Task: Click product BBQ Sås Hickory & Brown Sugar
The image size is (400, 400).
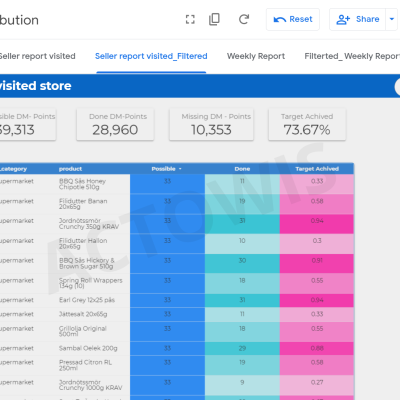Action: [87, 263]
